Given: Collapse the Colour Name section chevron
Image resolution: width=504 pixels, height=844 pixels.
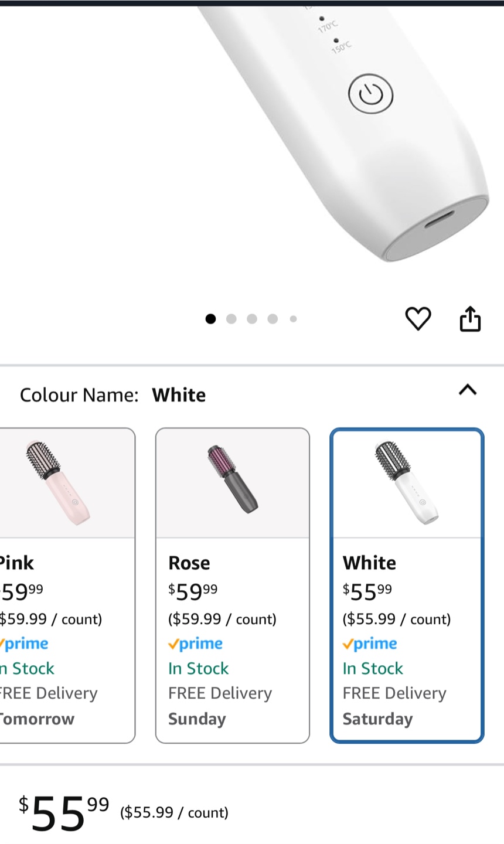Looking at the screenshot, I should pyautogui.click(x=467, y=390).
